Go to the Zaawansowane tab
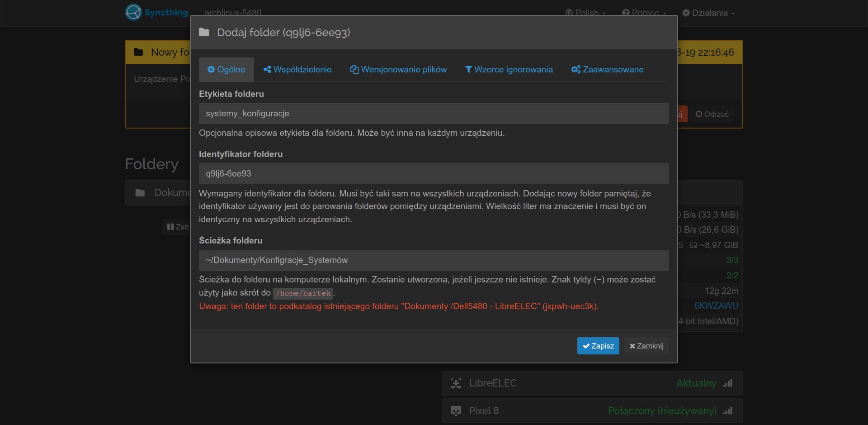This screenshot has height=425, width=868. pos(607,70)
